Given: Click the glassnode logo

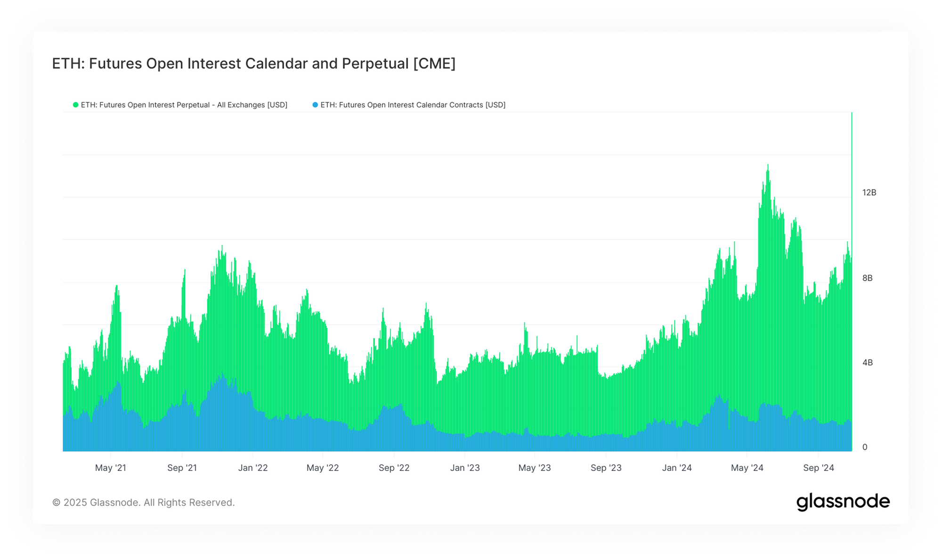Looking at the screenshot, I should [x=843, y=502].
